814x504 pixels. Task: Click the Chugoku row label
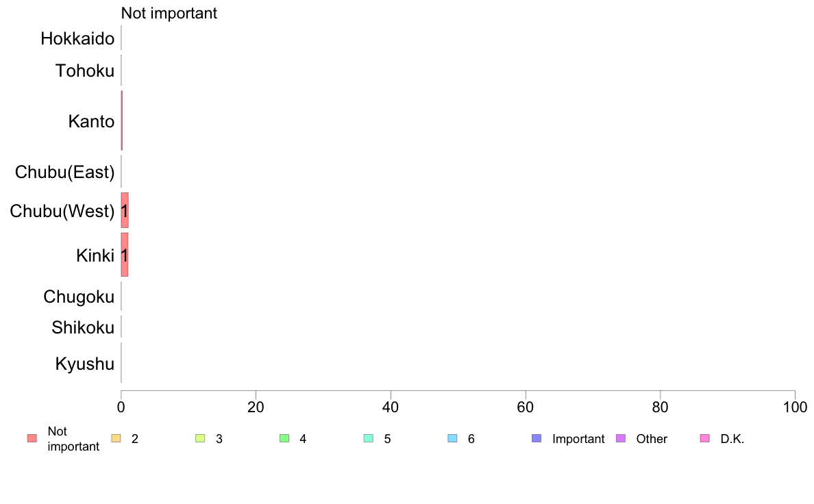pos(78,297)
